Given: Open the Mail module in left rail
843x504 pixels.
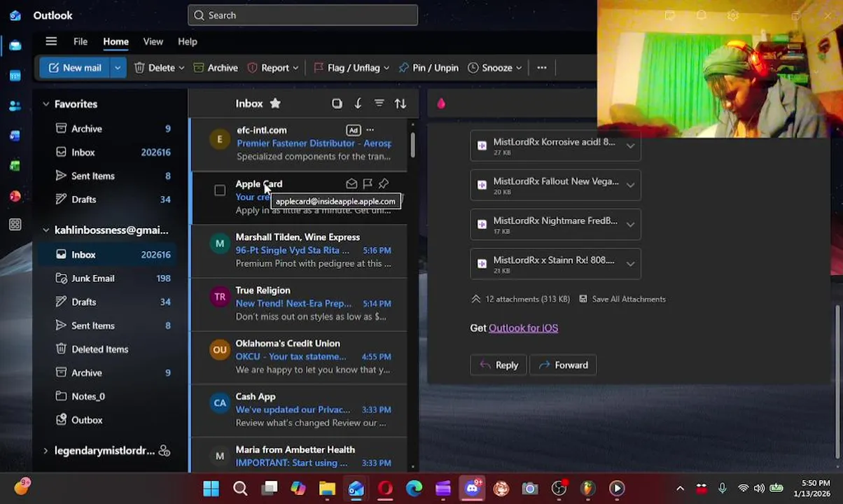Looking at the screenshot, I should click(15, 45).
